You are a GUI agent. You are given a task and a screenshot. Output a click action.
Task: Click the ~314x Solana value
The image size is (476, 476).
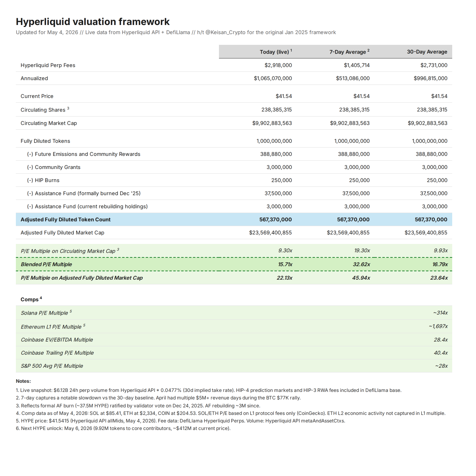point(440,313)
